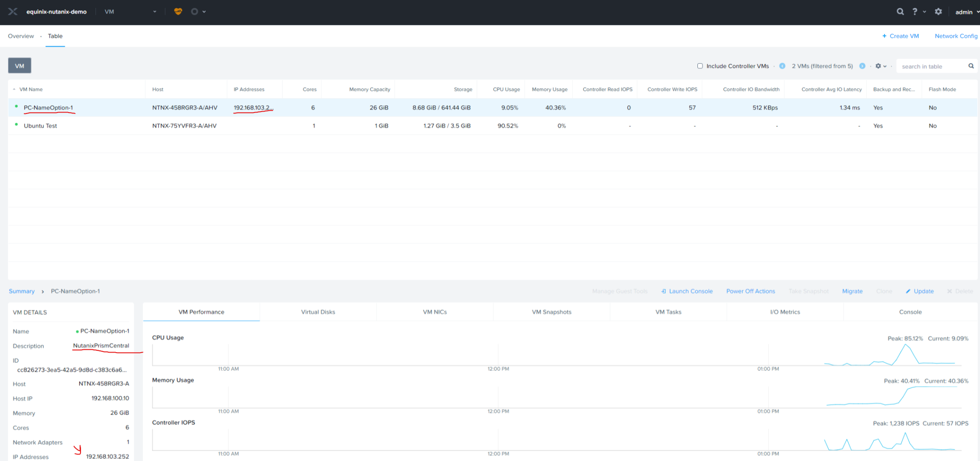Click the table search magnifier icon
This screenshot has width=980, height=461.
(x=971, y=66)
